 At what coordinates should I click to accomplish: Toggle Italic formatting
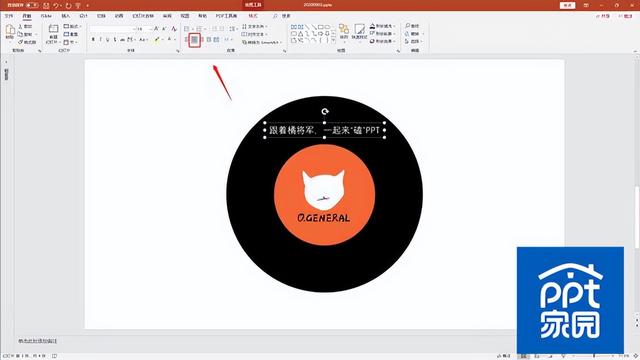pyautogui.click(x=100, y=40)
